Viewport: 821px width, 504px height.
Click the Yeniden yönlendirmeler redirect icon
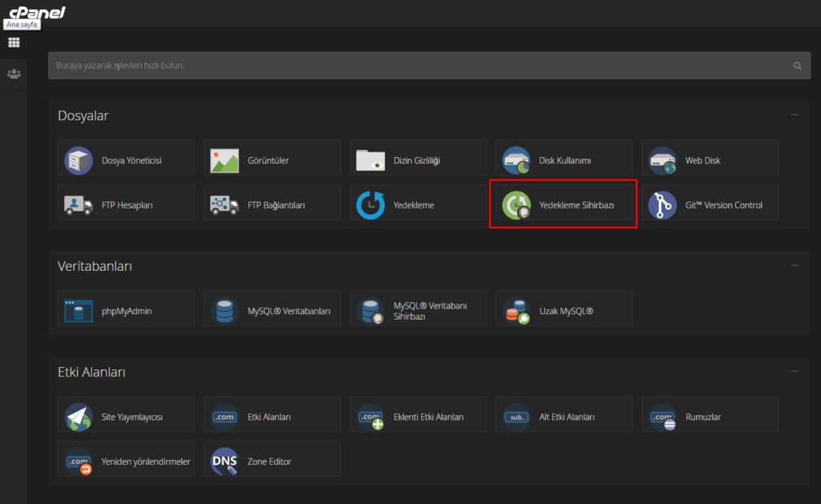coord(79,462)
